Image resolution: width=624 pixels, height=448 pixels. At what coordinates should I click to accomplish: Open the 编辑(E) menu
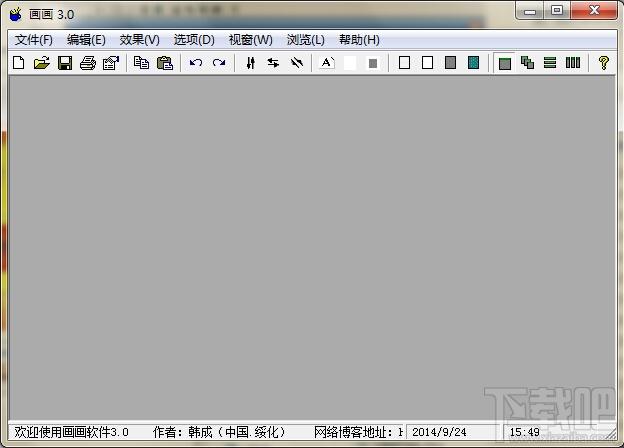(86, 40)
